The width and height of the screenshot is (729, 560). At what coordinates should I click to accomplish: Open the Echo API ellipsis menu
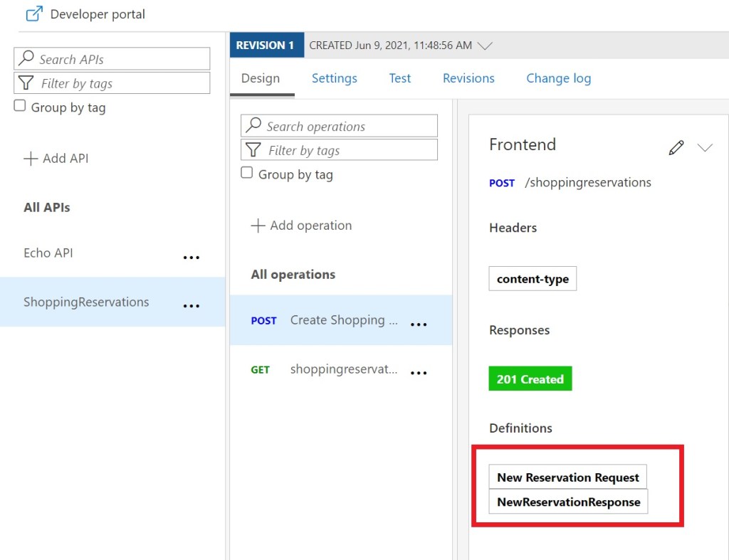191,257
